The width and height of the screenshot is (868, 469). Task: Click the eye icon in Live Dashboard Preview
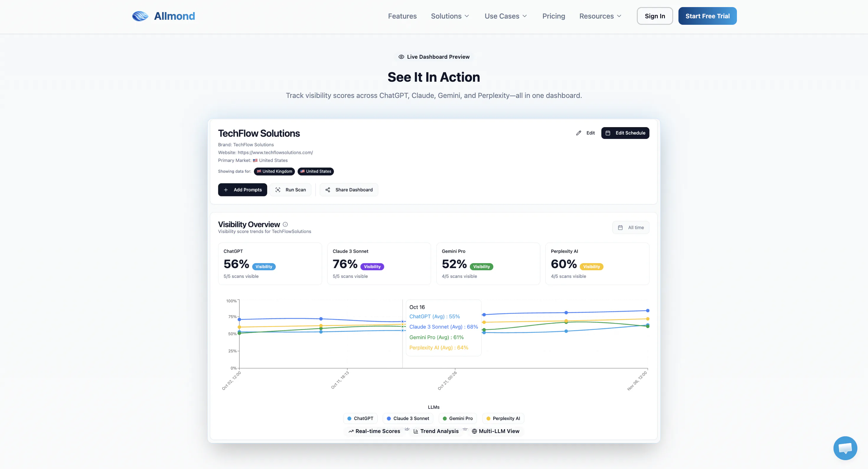click(401, 57)
